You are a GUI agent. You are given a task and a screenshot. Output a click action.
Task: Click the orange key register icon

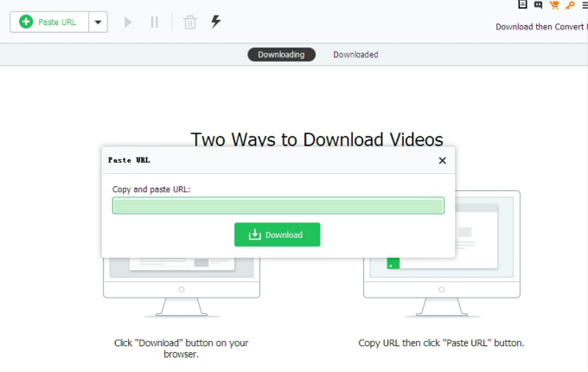click(570, 4)
